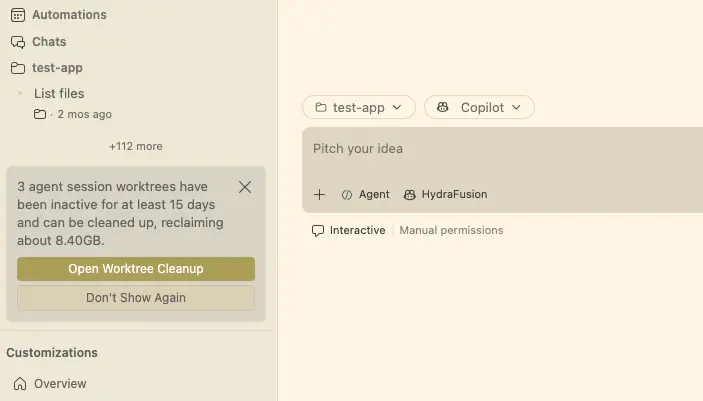Screen dimensions: 703x401
Task: Click the plus add context icon
Action: 319,195
